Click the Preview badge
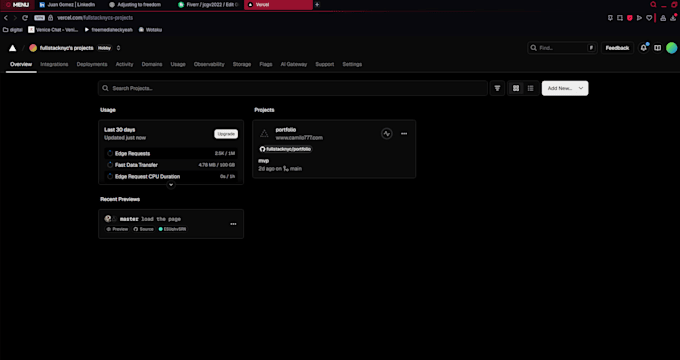 (117, 229)
